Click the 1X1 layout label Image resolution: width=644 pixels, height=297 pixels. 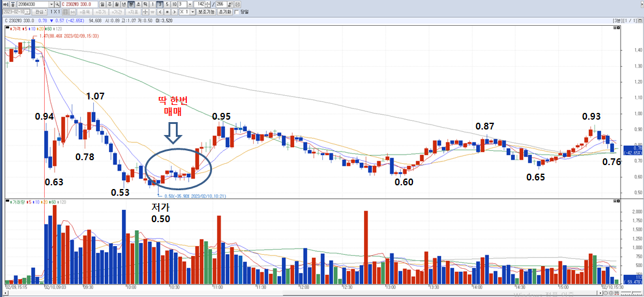[55, 12]
